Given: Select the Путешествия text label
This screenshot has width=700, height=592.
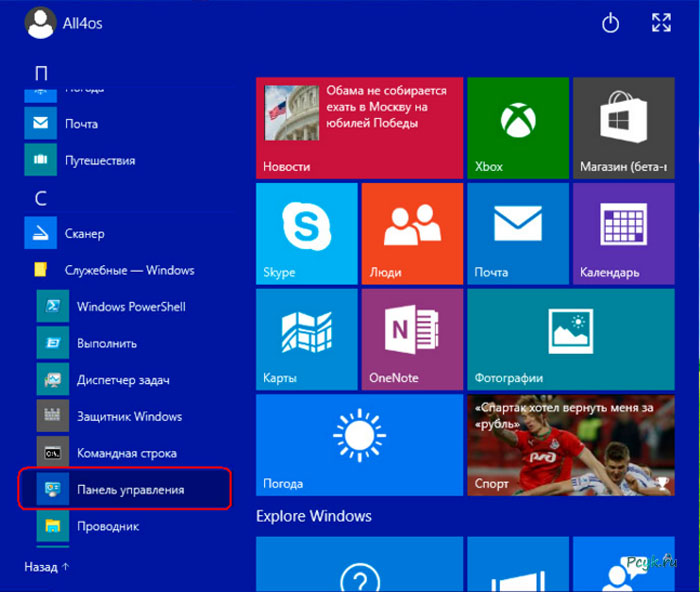Looking at the screenshot, I should click(x=100, y=161).
